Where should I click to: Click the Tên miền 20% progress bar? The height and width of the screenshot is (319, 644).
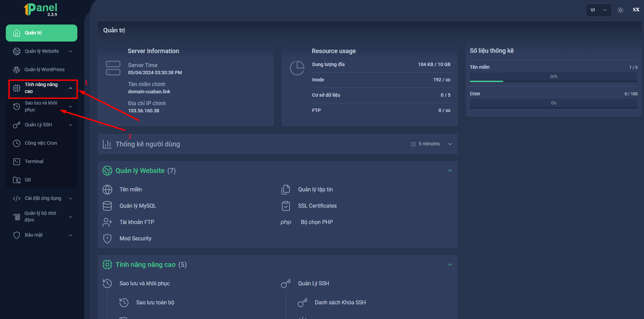[x=553, y=77]
